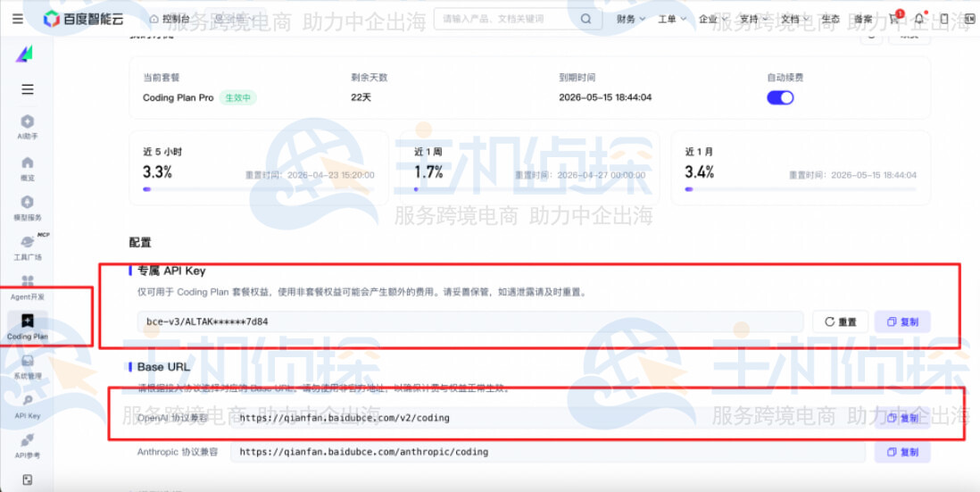Click the far-right header icon

click(968, 19)
